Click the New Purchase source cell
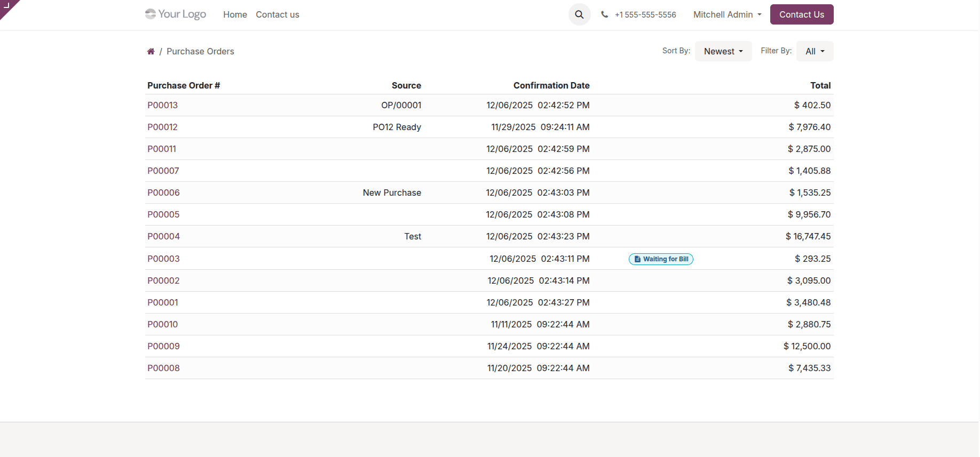The width and height of the screenshot is (980, 457). [392, 193]
